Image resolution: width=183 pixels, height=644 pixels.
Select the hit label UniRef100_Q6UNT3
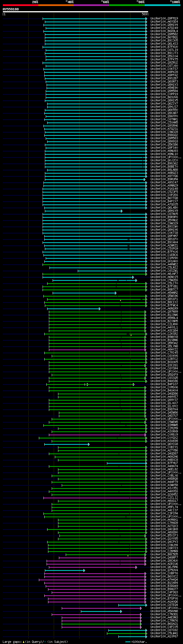pos(164,82)
